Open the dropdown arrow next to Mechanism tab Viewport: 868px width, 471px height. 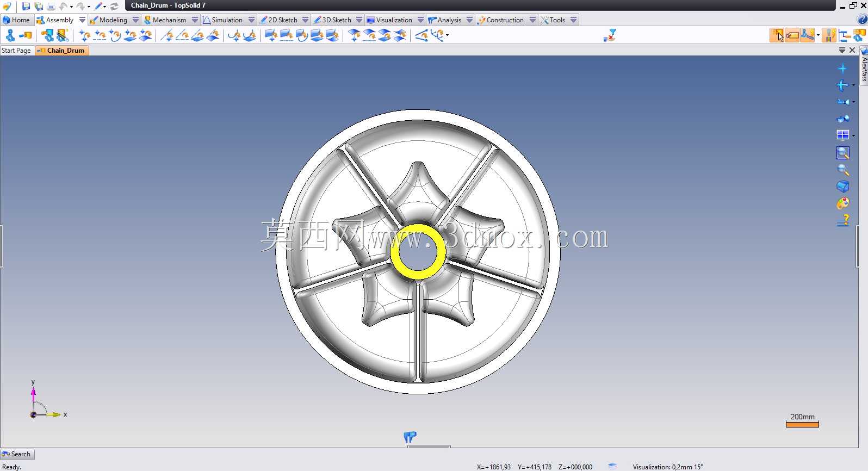point(195,20)
